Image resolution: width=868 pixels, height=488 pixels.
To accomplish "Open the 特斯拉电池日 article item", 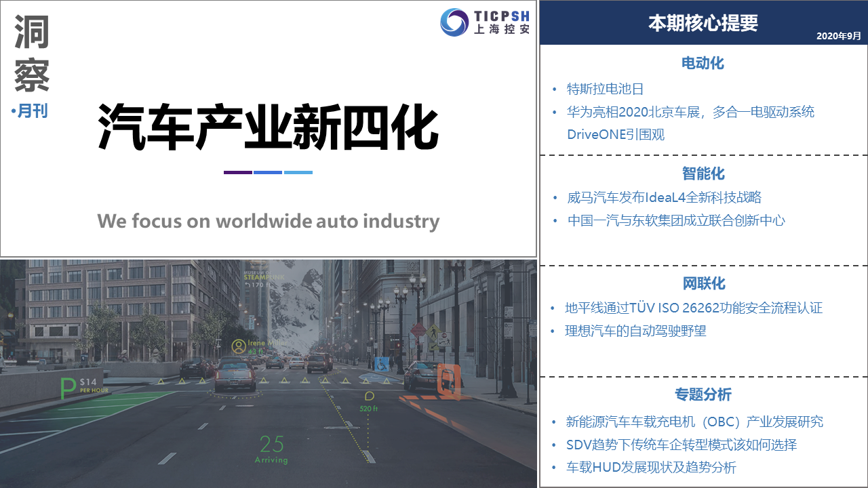I will tap(605, 89).
